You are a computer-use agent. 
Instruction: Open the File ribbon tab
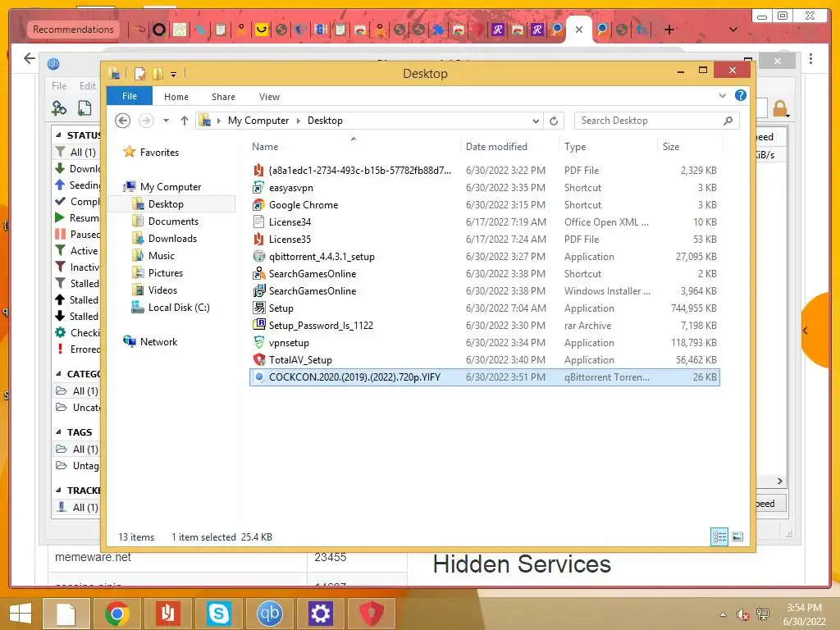[x=130, y=96]
